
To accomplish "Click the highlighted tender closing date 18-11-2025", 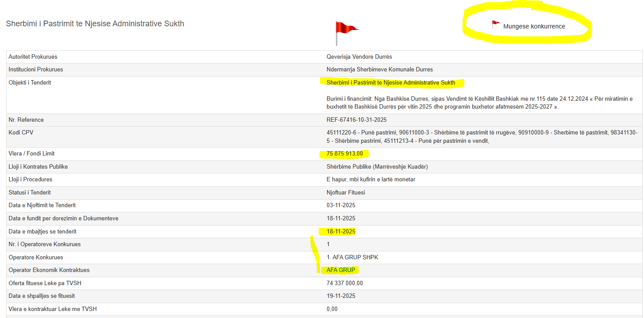I will point(341,231).
